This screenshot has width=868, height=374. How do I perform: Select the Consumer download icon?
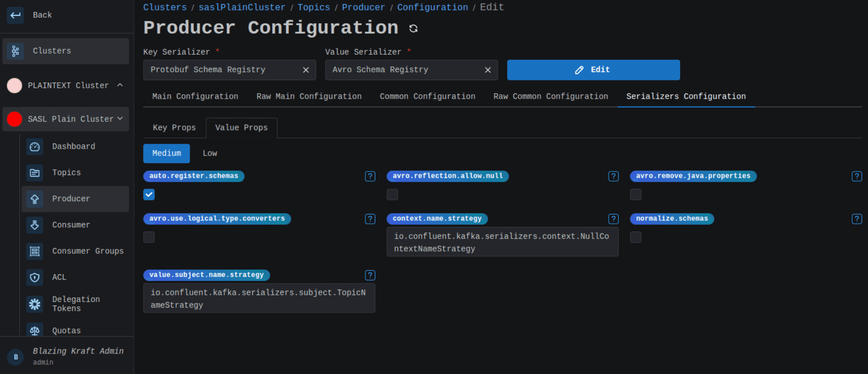click(x=35, y=225)
